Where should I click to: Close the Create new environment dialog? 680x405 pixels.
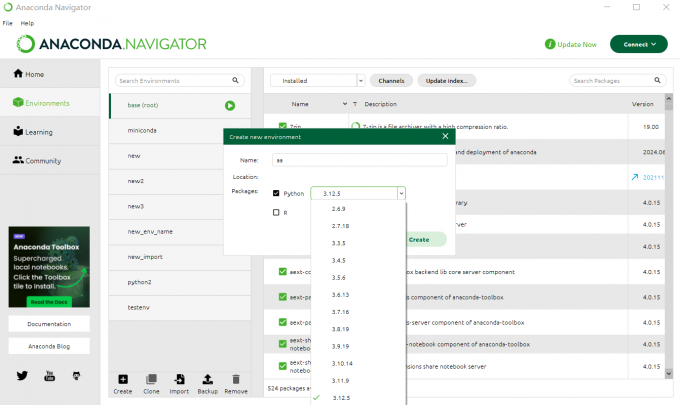click(x=445, y=136)
